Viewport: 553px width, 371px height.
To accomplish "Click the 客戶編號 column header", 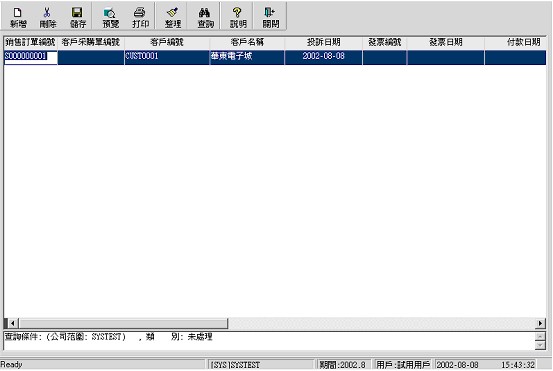I will coord(167,43).
